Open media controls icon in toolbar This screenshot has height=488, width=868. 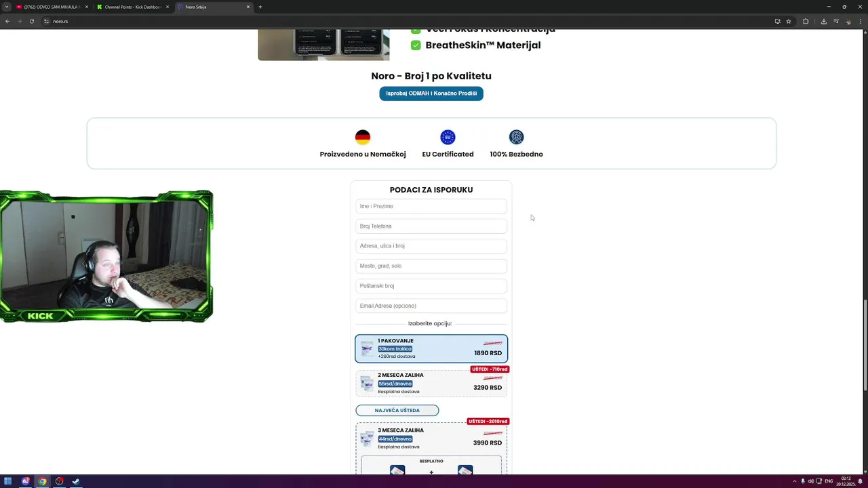click(x=835, y=21)
